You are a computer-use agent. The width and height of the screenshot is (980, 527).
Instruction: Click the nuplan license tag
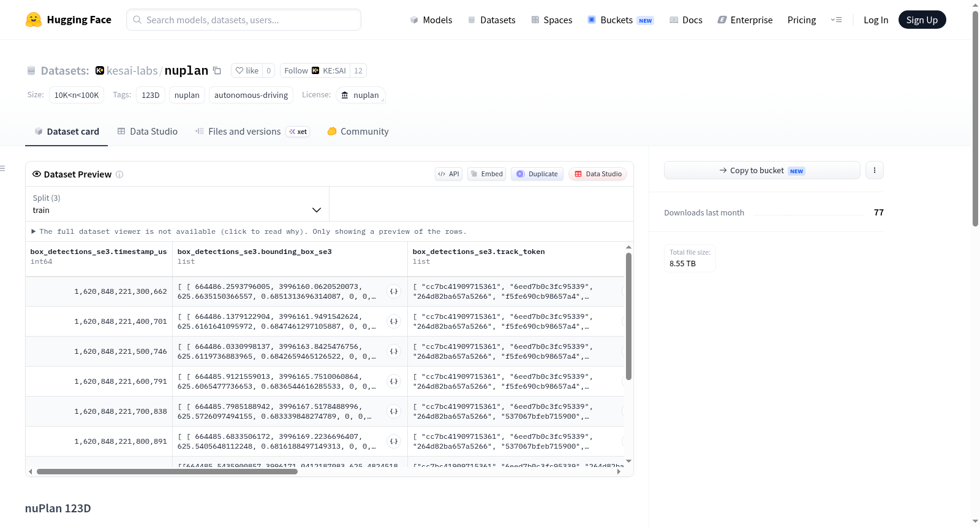[x=360, y=95]
